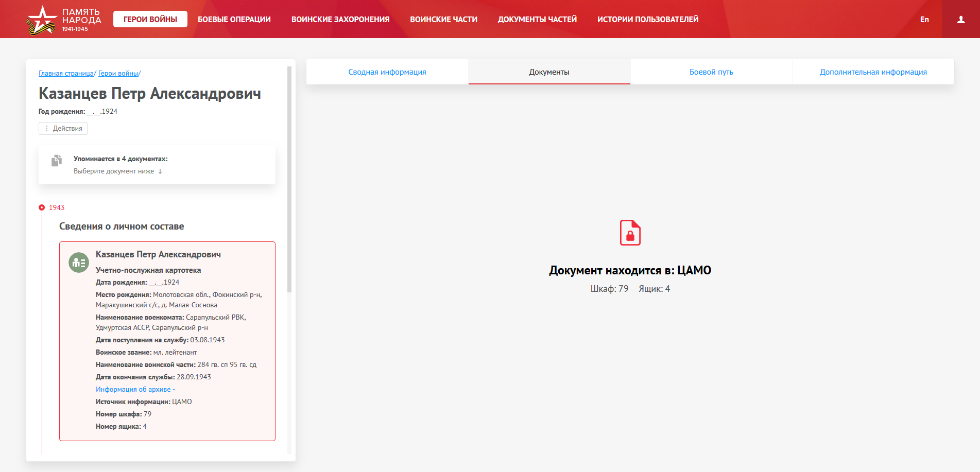Switch to the Сводная информация tab
The height and width of the screenshot is (472, 980).
(x=387, y=72)
